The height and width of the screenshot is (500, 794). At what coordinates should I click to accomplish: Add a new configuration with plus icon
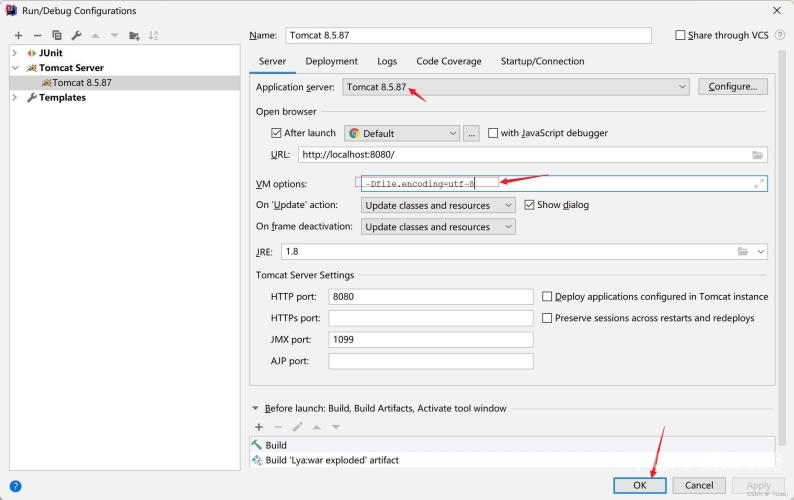coord(19,35)
